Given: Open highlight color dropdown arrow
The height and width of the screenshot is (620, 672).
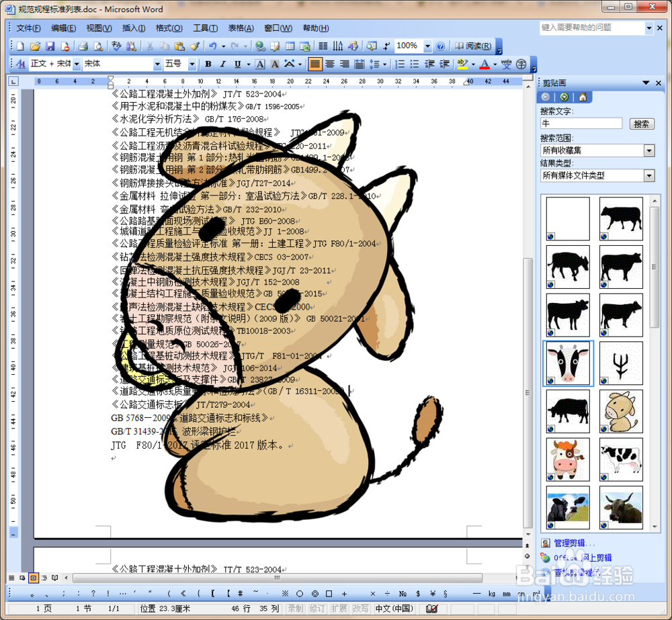Looking at the screenshot, I should [473, 64].
